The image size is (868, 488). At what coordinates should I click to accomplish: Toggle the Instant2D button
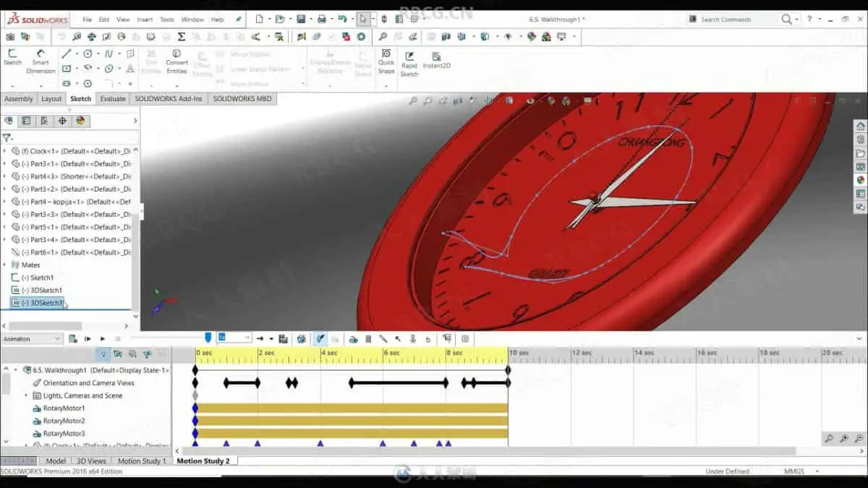tap(436, 60)
